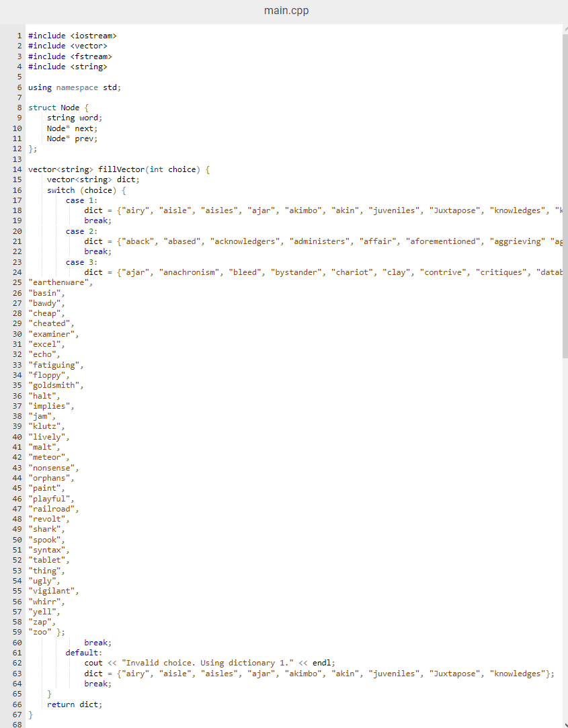Click the word "zoo" on line 59

pyautogui.click(x=40, y=631)
